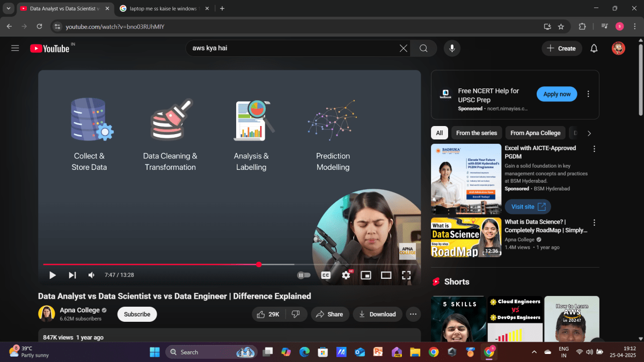Click the Apply now ad button
This screenshot has width=644, height=362.
(x=557, y=94)
